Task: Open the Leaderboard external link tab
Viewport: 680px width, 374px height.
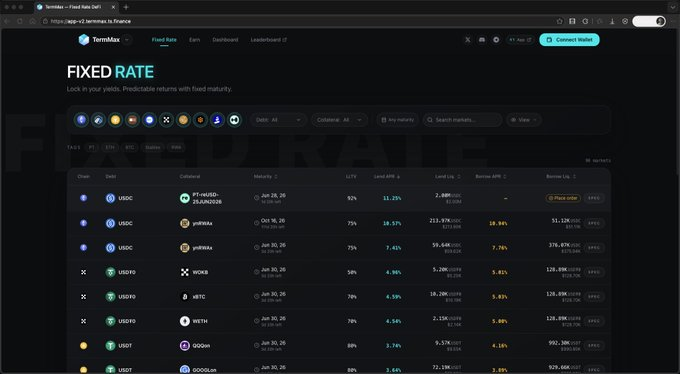Action: click(268, 39)
